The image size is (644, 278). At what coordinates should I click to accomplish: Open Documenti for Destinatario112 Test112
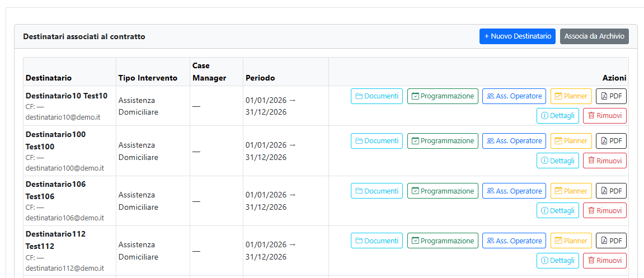click(x=377, y=241)
